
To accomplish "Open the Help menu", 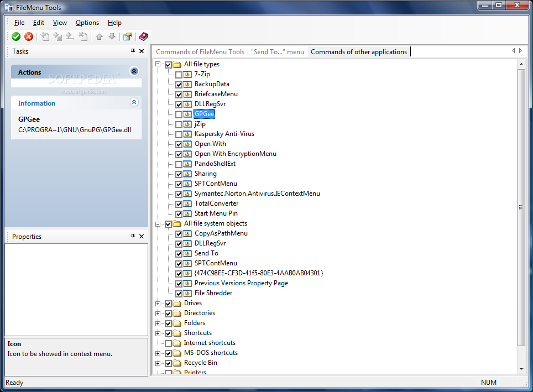I will tap(114, 23).
